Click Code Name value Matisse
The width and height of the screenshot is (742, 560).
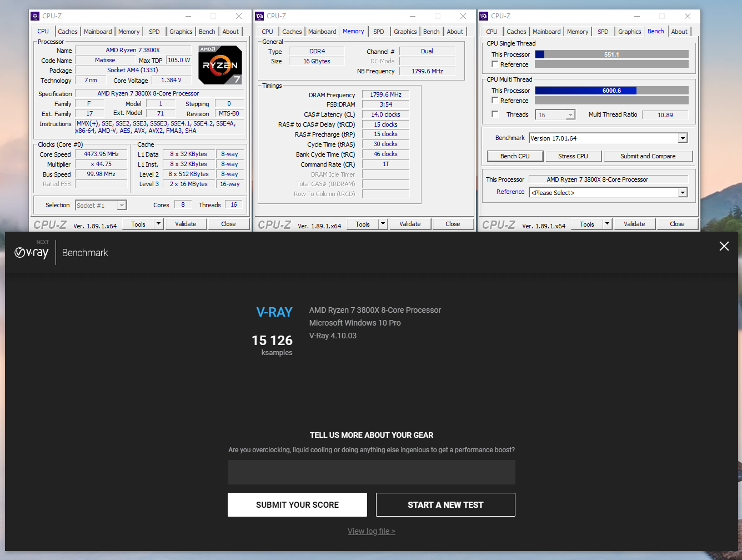105,60
